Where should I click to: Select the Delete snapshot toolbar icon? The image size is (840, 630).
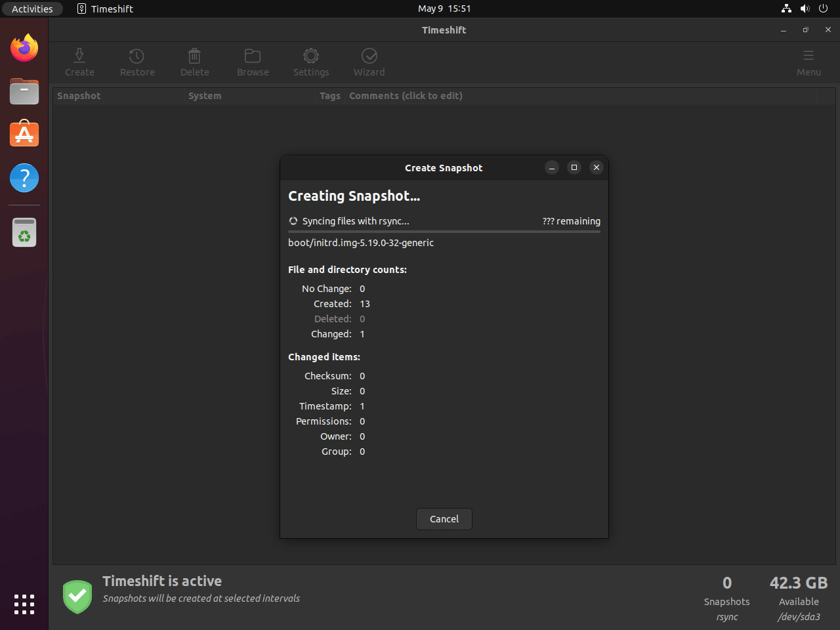coord(195,62)
